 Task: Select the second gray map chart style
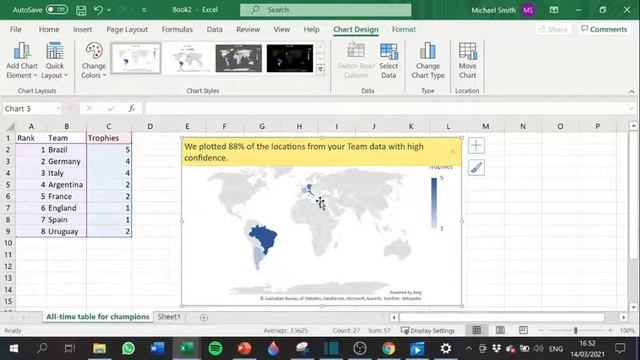tap(187, 58)
